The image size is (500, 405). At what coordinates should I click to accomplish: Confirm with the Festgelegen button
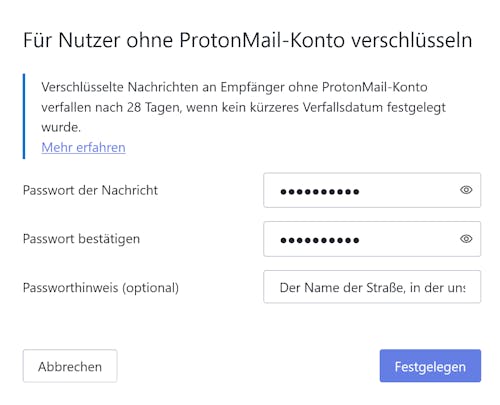coord(430,366)
